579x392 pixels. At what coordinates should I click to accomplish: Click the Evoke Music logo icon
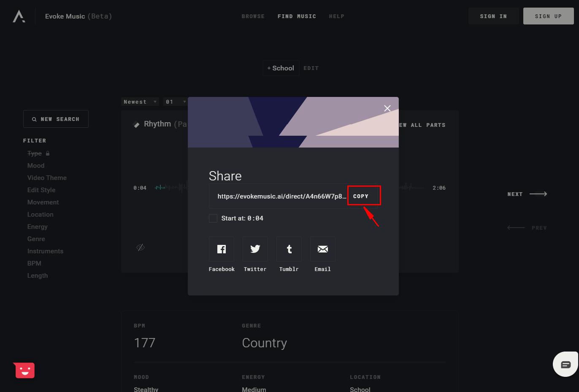(x=19, y=16)
